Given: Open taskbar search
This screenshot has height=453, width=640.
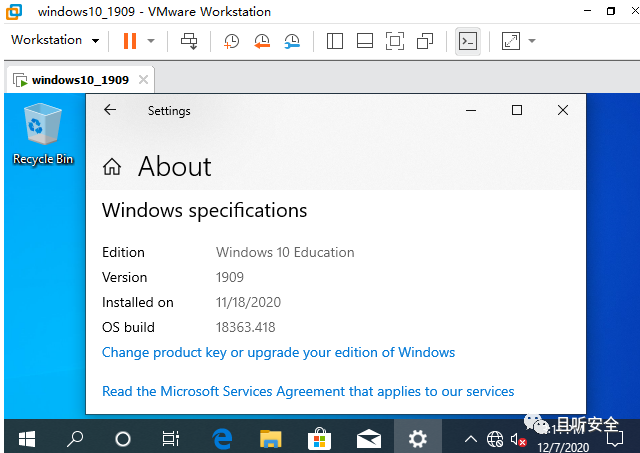Looking at the screenshot, I should coord(75,439).
